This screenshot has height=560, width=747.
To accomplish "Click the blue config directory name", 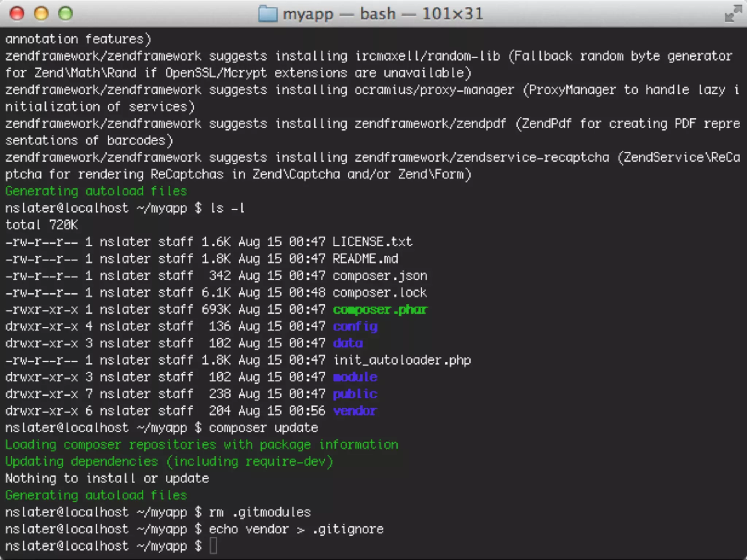I will tap(355, 326).
